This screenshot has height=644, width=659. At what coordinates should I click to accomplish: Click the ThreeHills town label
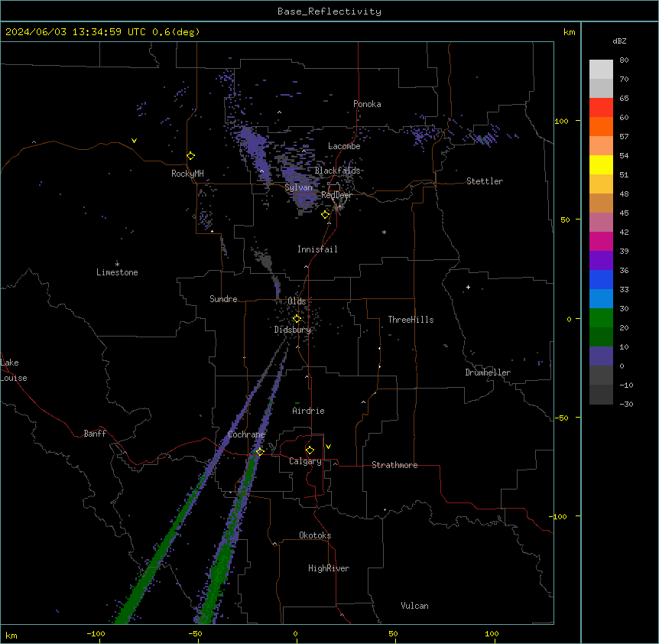click(x=411, y=320)
